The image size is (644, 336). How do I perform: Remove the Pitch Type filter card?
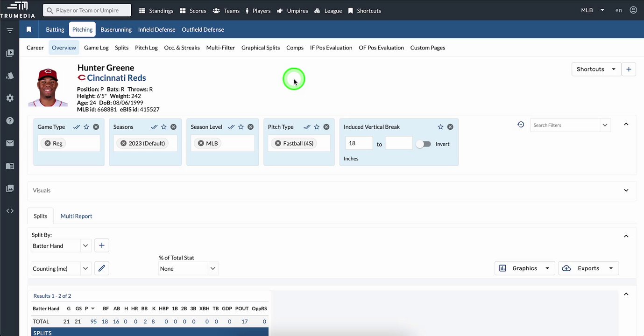[x=326, y=127]
